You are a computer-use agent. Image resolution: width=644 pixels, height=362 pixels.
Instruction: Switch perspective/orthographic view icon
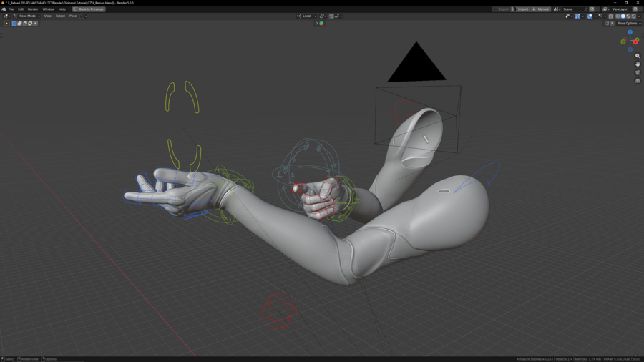click(x=638, y=81)
